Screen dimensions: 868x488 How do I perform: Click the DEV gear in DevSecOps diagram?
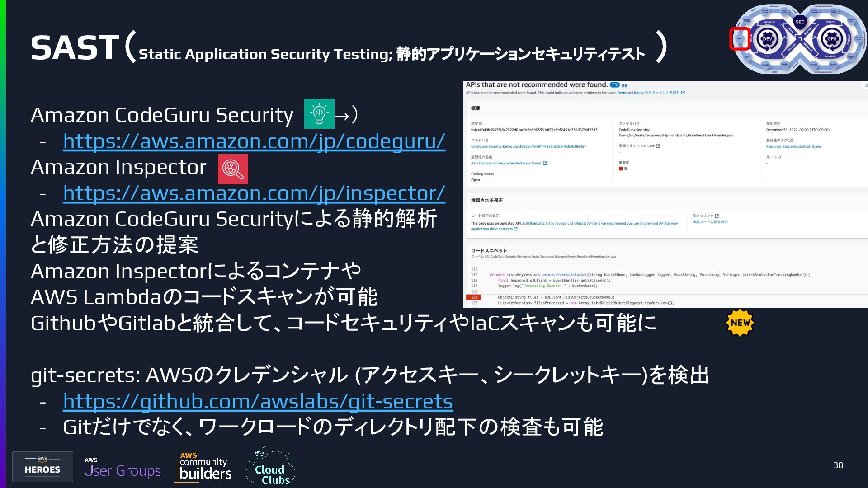pos(767,39)
